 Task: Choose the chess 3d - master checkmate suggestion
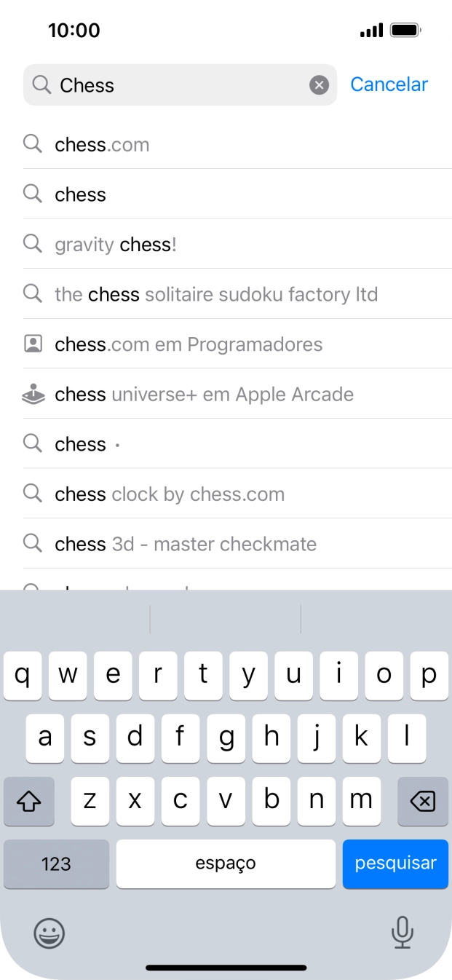pos(186,544)
